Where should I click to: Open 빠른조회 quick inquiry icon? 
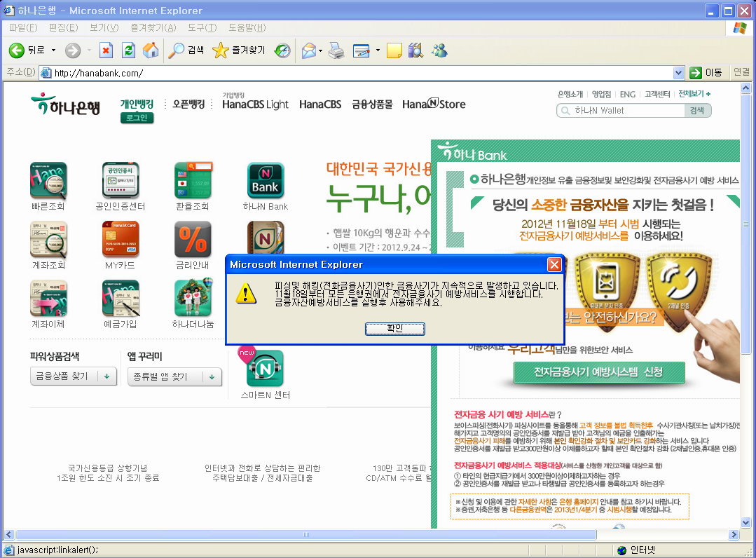click(x=48, y=181)
